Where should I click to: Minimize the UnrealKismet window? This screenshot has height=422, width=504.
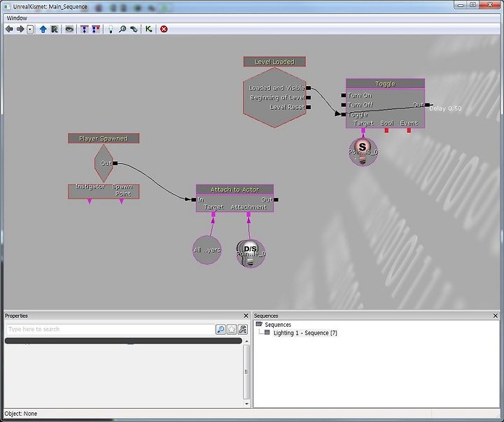(461, 4)
